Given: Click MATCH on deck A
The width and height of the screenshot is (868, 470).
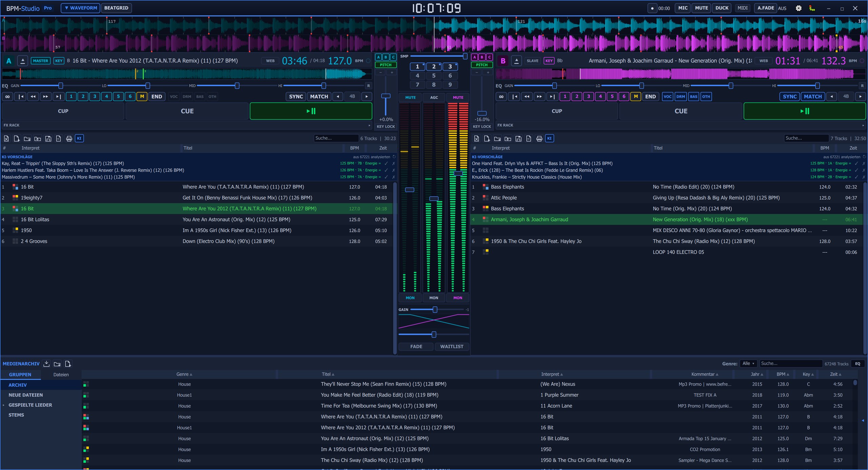Looking at the screenshot, I should pyautogui.click(x=319, y=97).
